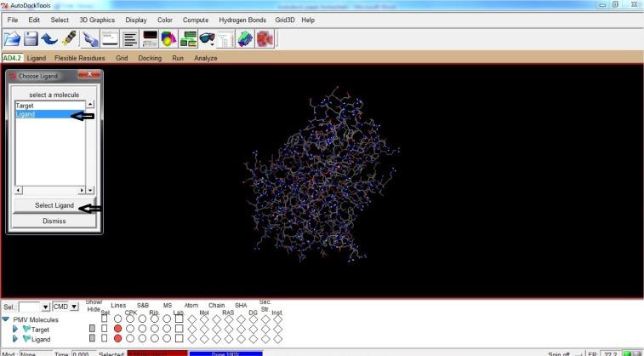The height and width of the screenshot is (356, 644).
Task: Click the Select Ligand button
Action: click(x=54, y=206)
